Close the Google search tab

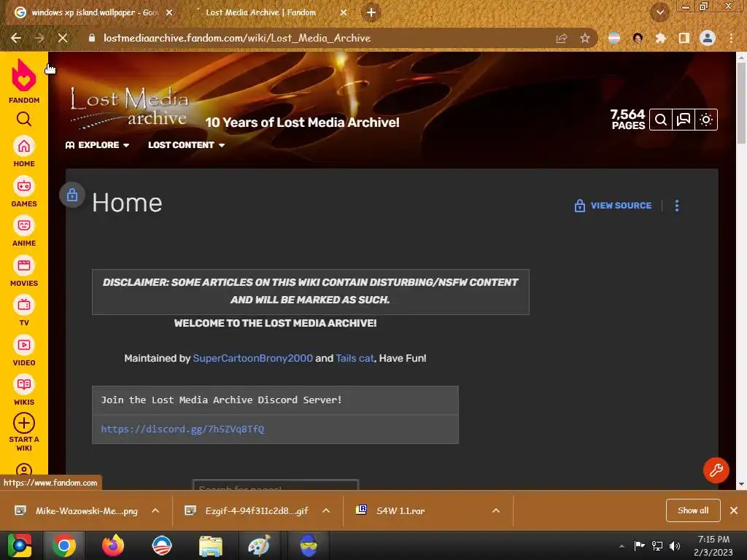tap(169, 13)
